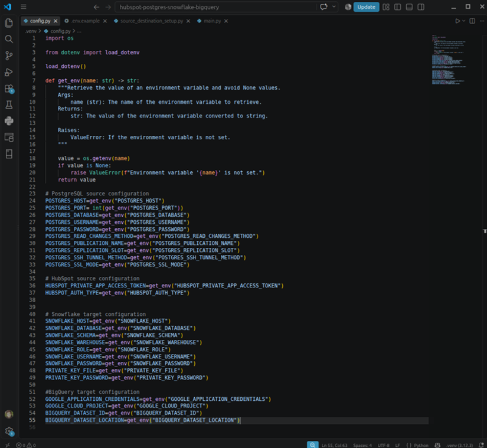
Task: Click the zoom-out status bar icon
Action: coord(312,444)
